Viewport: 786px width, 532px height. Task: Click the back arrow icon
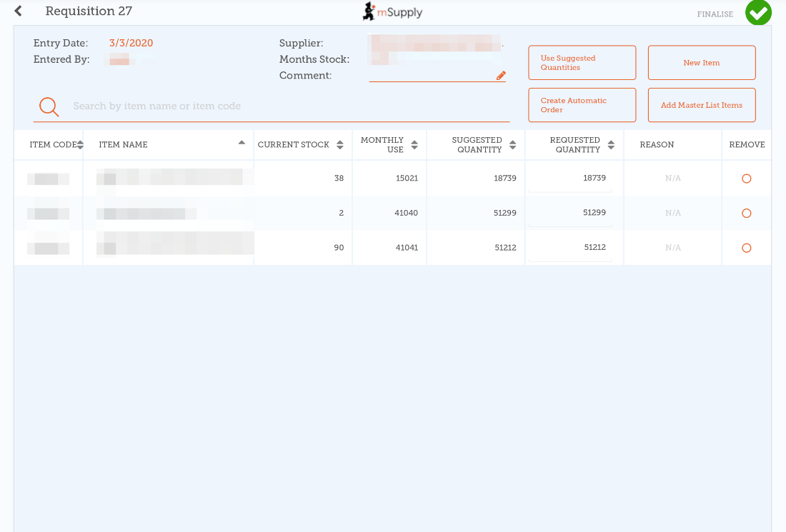[19, 11]
